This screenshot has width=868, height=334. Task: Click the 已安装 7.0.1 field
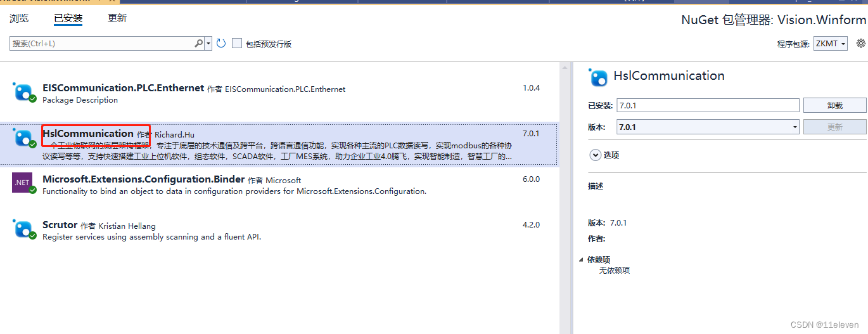pyautogui.click(x=708, y=105)
